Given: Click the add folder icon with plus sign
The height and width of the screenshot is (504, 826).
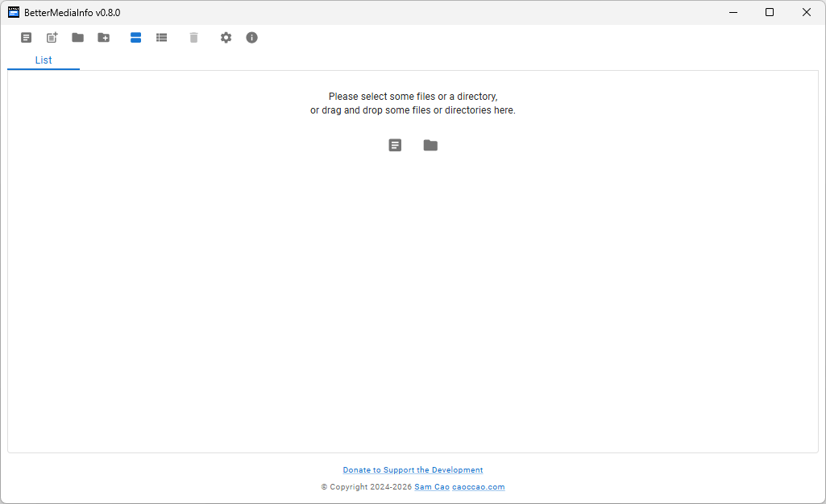Looking at the screenshot, I should pos(104,38).
